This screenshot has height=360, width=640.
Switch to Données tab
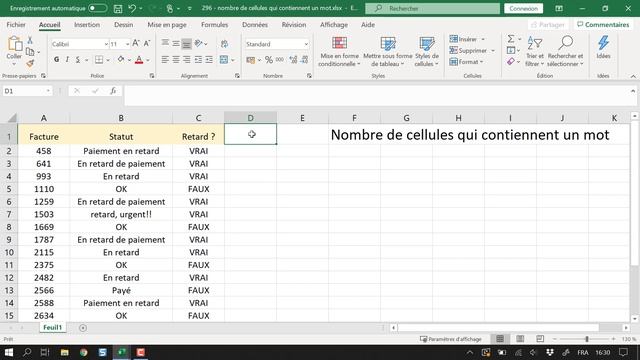pyautogui.click(x=255, y=25)
